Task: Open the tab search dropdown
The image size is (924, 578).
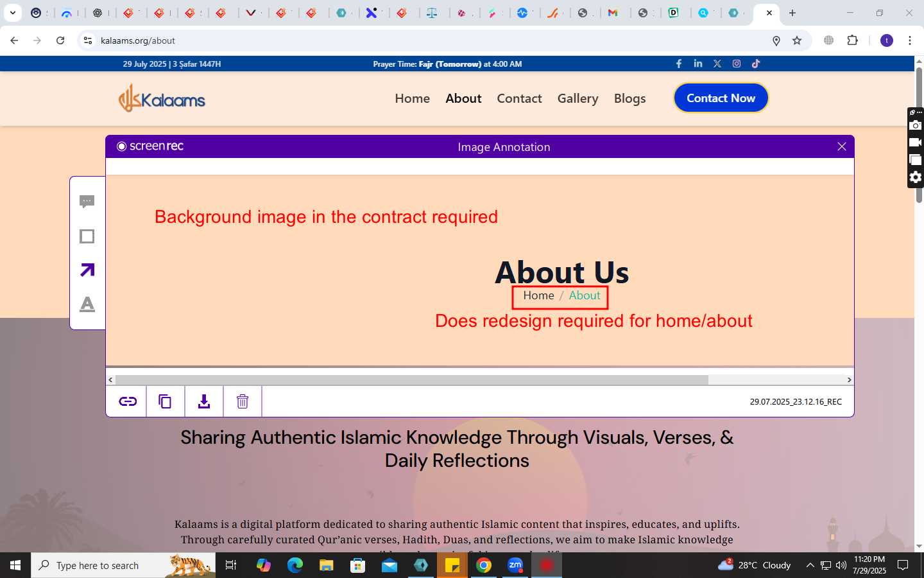Action: 12,13
